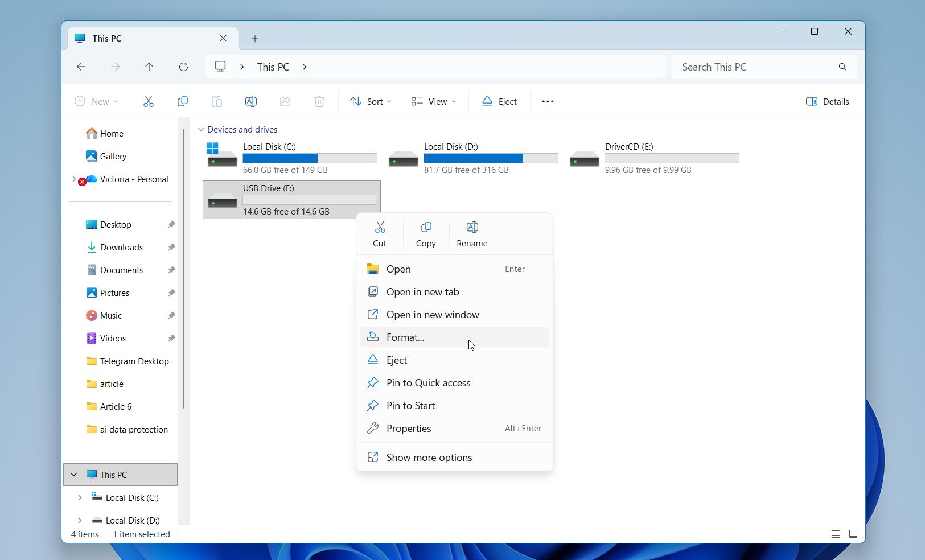Open Properties from the context menu
925x560 pixels.
455,429
